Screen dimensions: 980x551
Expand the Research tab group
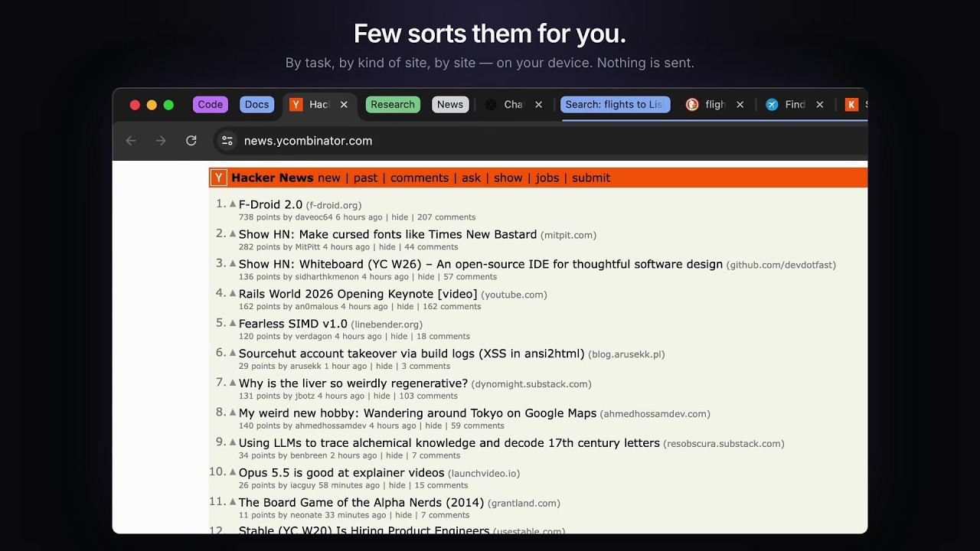(x=393, y=105)
